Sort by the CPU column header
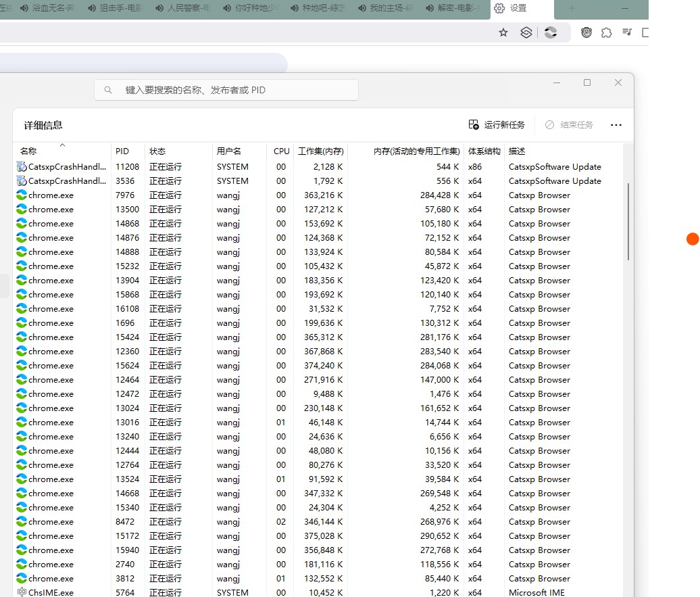 coord(280,151)
